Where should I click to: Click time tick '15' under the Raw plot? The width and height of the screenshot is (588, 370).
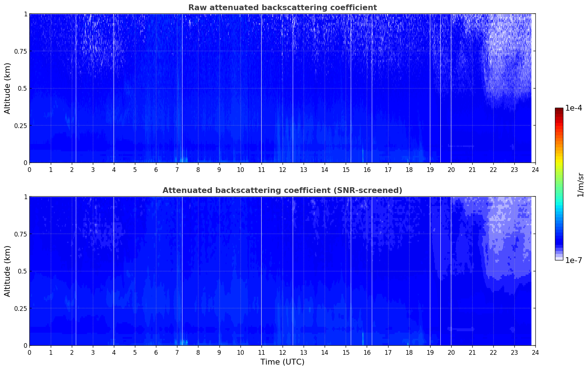click(346, 169)
